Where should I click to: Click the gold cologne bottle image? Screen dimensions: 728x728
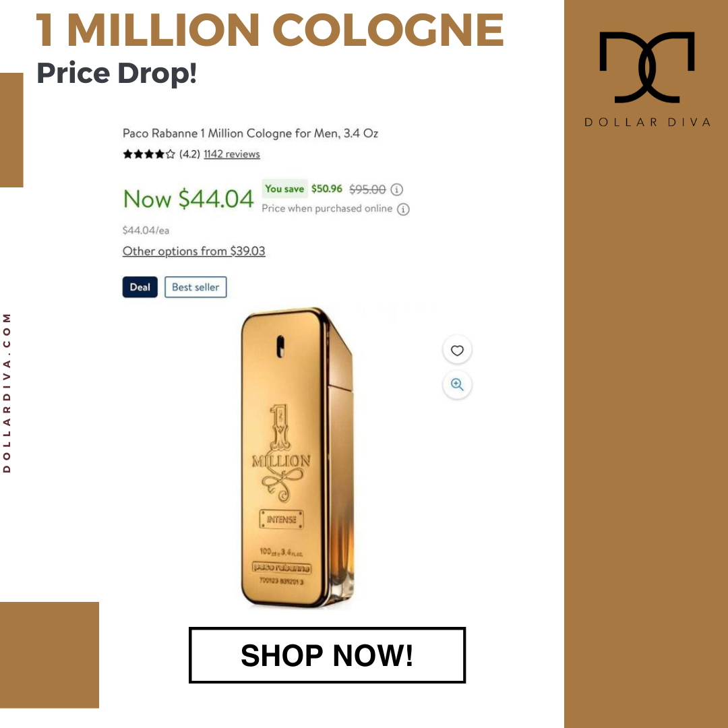coord(298,457)
